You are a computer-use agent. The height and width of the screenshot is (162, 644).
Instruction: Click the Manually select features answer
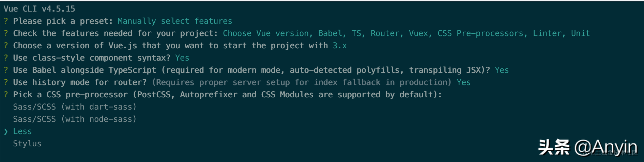(175, 21)
